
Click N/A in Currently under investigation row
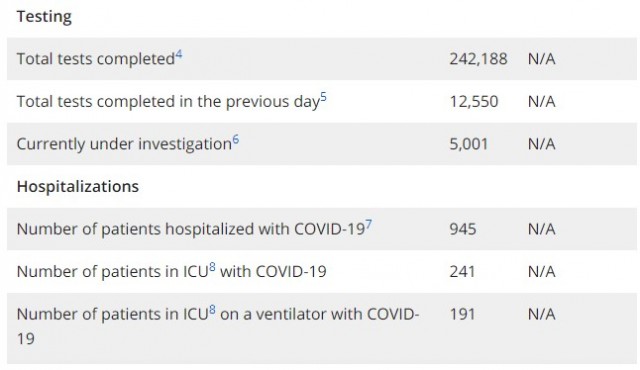click(542, 144)
